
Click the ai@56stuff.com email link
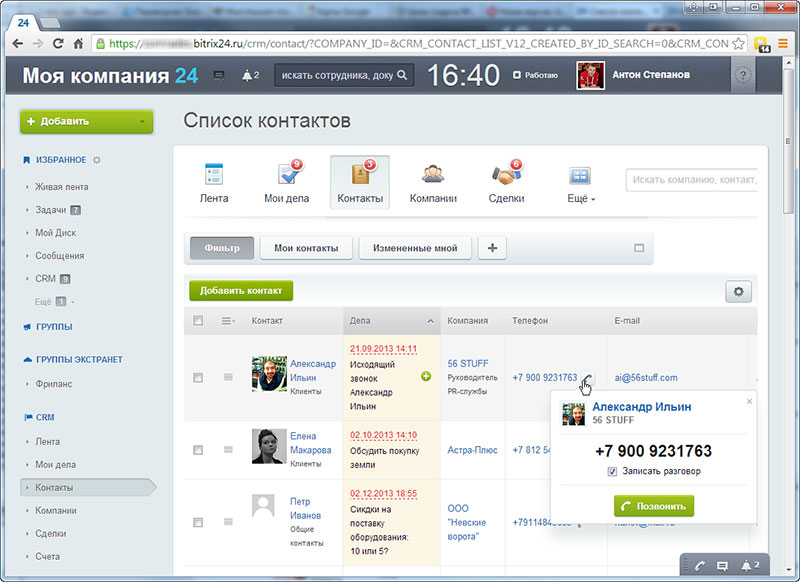pyautogui.click(x=646, y=378)
